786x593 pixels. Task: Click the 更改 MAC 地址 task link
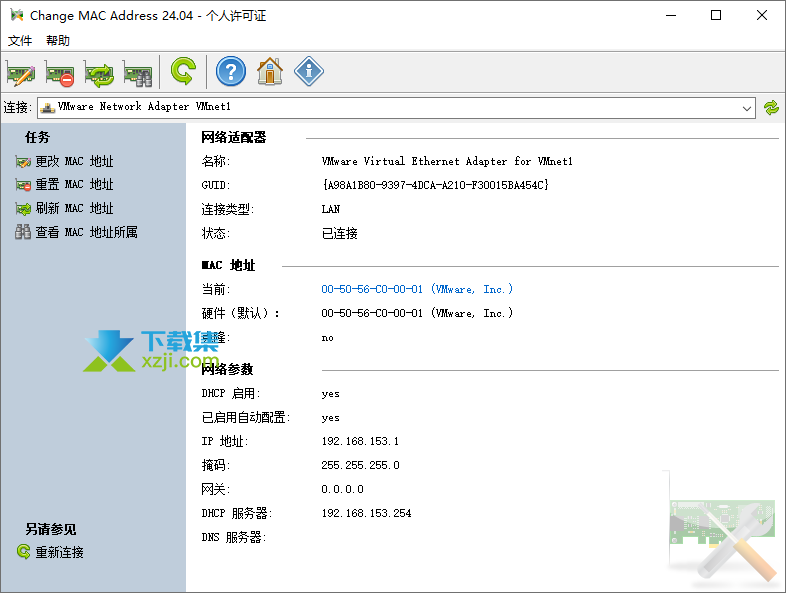pos(74,161)
